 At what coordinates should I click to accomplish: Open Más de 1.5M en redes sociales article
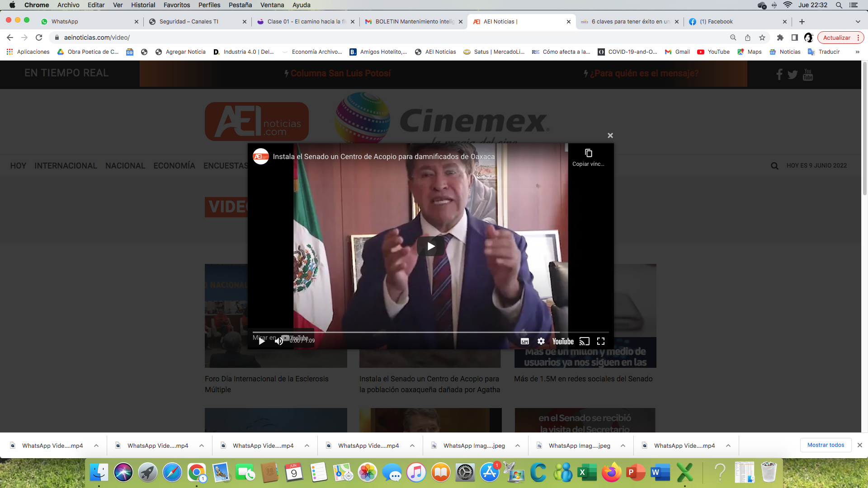point(583,379)
